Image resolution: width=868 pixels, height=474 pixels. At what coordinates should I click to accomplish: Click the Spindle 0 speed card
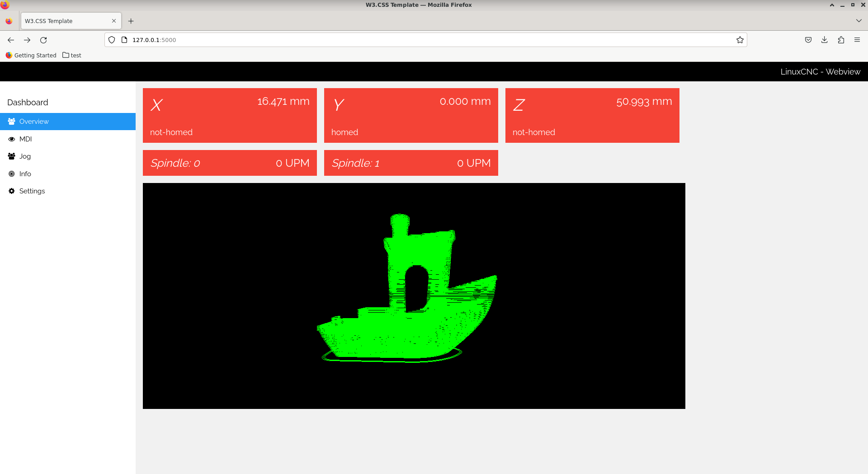click(230, 163)
